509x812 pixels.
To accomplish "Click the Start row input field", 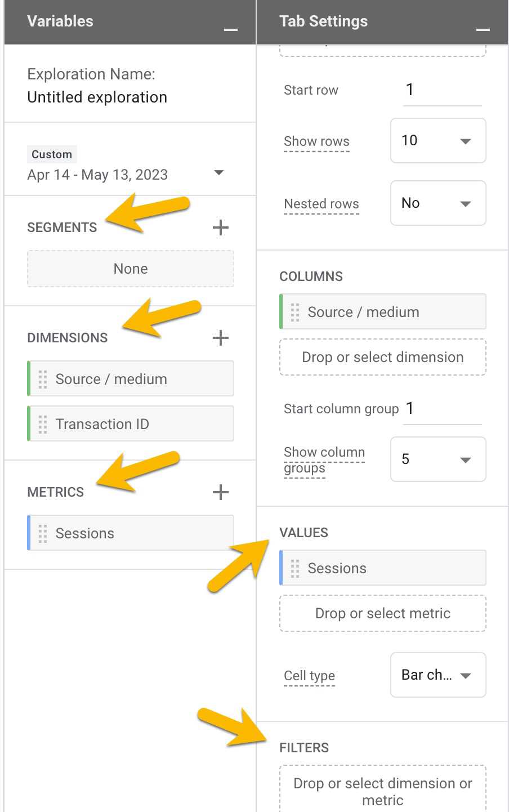I will (x=442, y=90).
